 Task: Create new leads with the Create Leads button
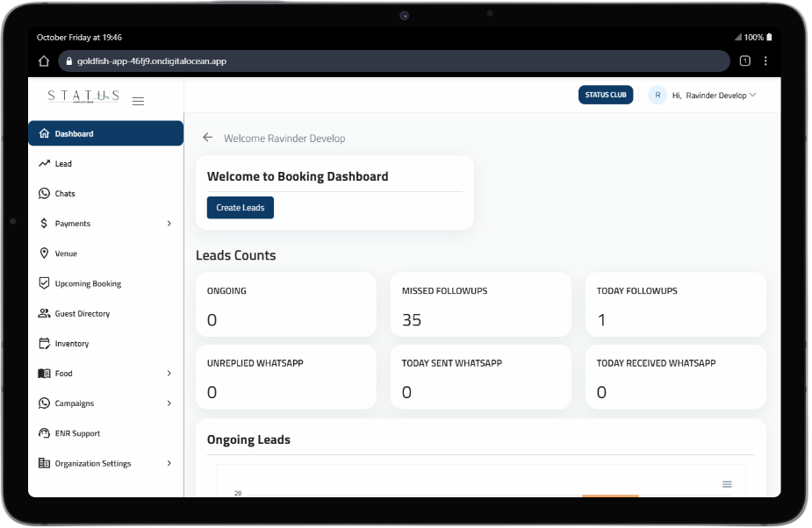[240, 208]
